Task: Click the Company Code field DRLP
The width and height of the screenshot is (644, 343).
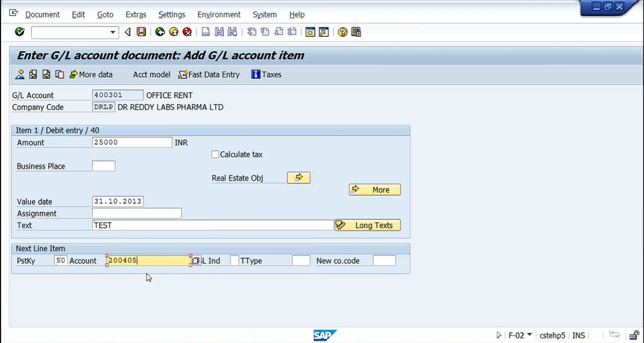Action: 104,107
